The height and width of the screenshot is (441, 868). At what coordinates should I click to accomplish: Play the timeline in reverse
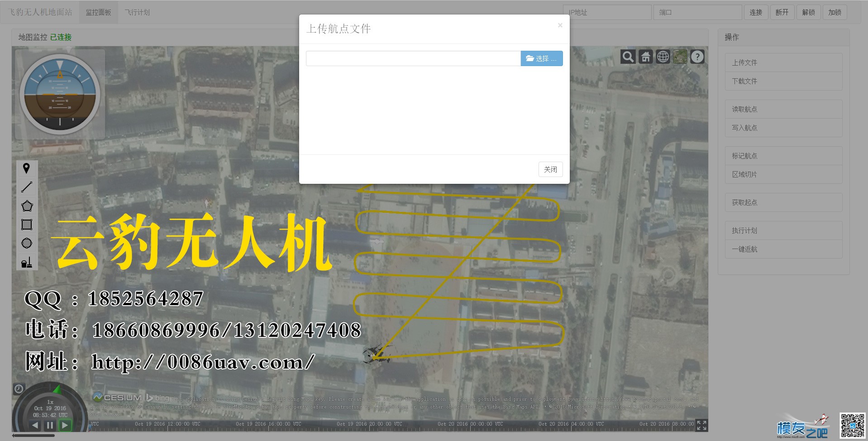coord(35,425)
